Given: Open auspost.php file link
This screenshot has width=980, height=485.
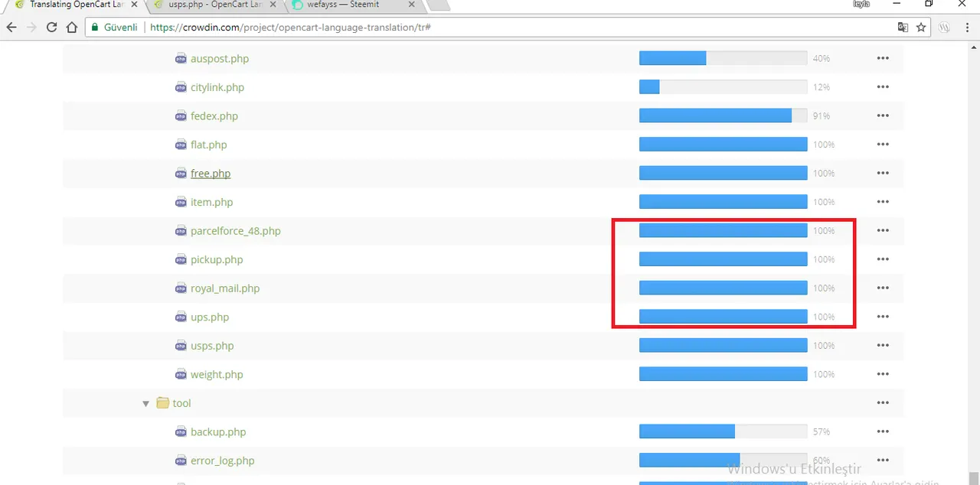Looking at the screenshot, I should coord(220,58).
